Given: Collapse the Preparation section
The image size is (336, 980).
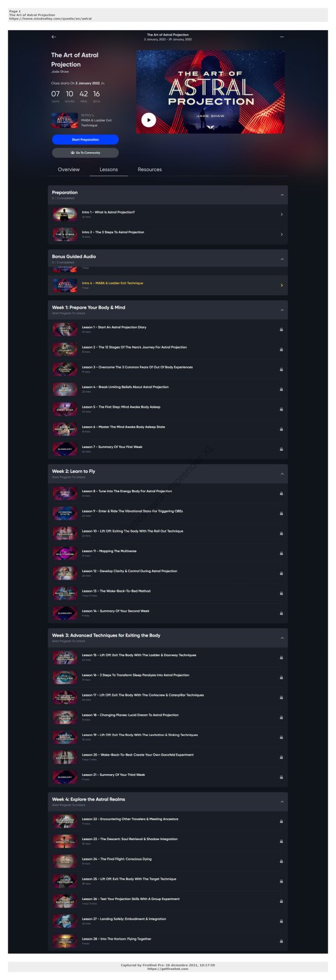Looking at the screenshot, I should coord(282,195).
